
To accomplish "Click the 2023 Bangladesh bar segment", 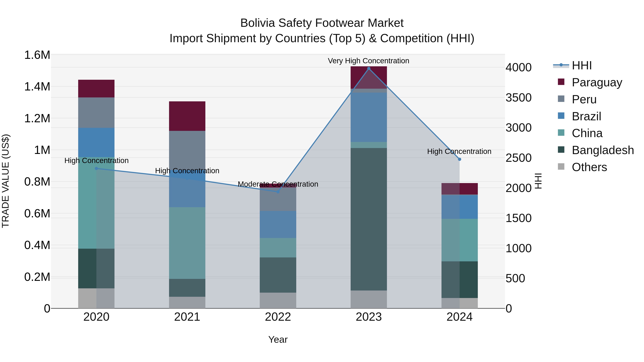I will (x=369, y=219).
